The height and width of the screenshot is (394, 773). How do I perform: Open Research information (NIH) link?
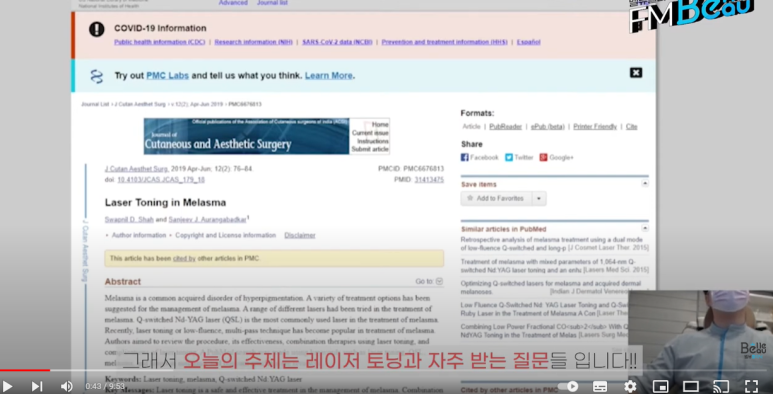[x=253, y=42]
